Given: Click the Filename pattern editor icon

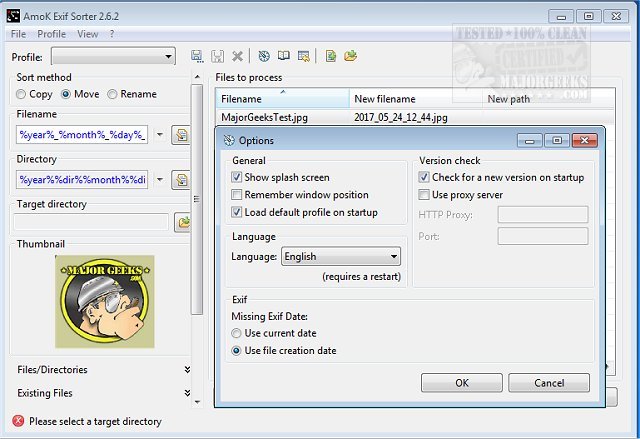Looking at the screenshot, I should (181, 135).
